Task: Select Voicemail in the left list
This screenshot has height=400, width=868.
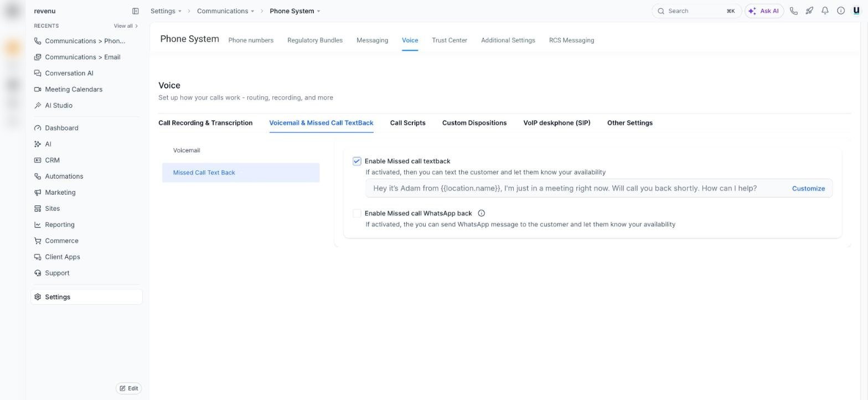Action: (x=241, y=150)
